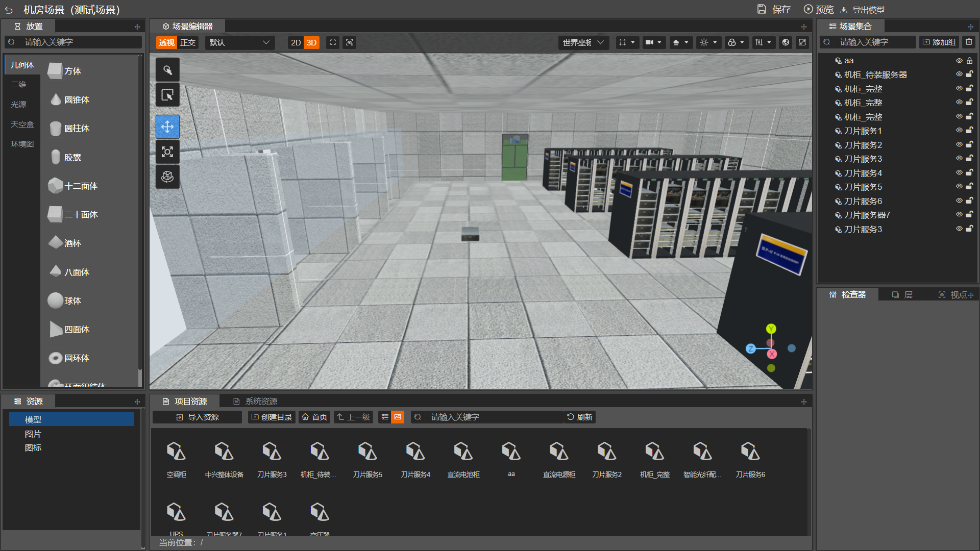
Task: Click the Y axis on the orientation gizmo
Action: pos(771,329)
